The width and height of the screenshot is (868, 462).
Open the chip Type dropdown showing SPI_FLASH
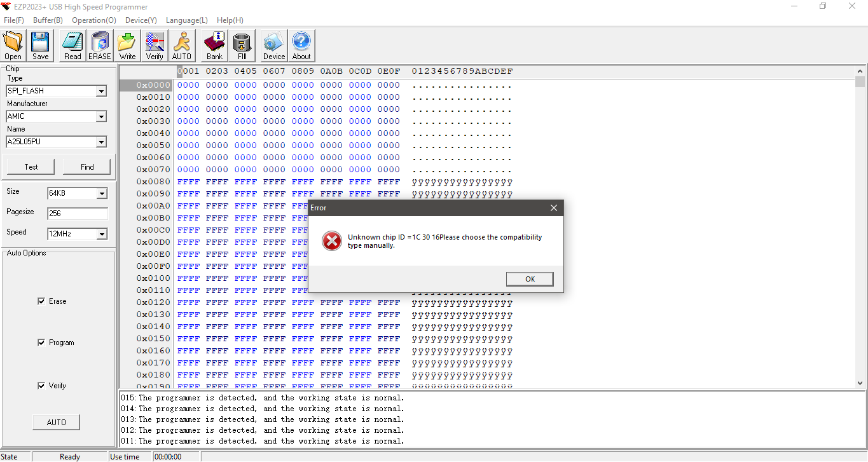101,92
